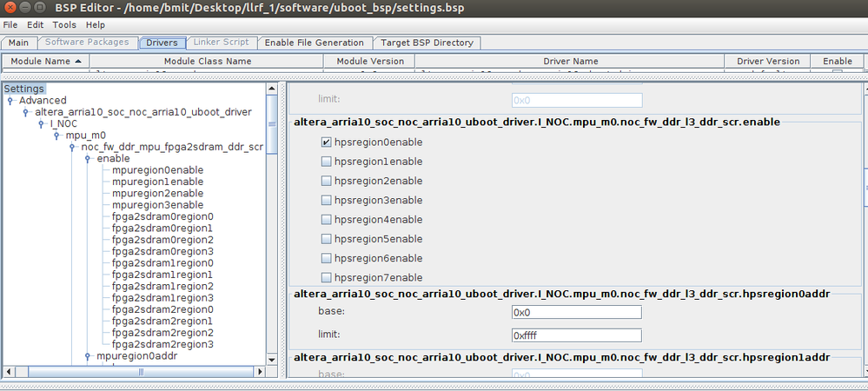Click tree horizontal scroll right arrow
The image size is (868, 391).
[260, 372]
